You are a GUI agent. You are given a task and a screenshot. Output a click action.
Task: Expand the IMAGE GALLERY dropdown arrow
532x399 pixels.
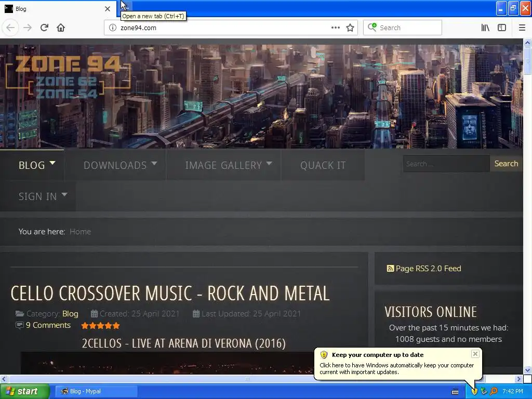click(x=270, y=163)
